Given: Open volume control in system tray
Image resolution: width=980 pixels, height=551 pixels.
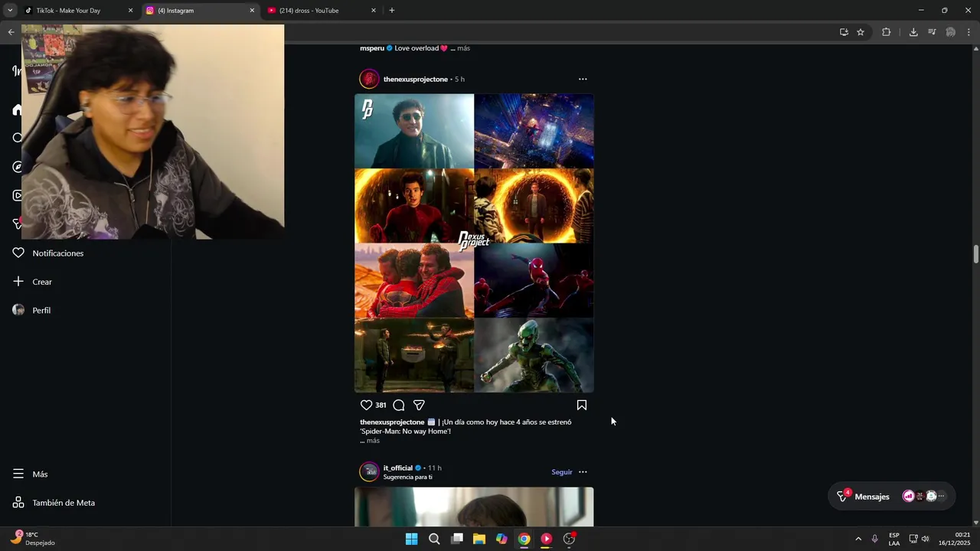Looking at the screenshot, I should pos(925,539).
